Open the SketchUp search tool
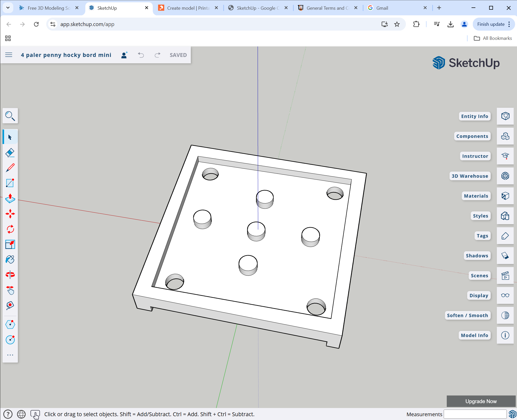Image resolution: width=517 pixels, height=420 pixels. tap(10, 116)
